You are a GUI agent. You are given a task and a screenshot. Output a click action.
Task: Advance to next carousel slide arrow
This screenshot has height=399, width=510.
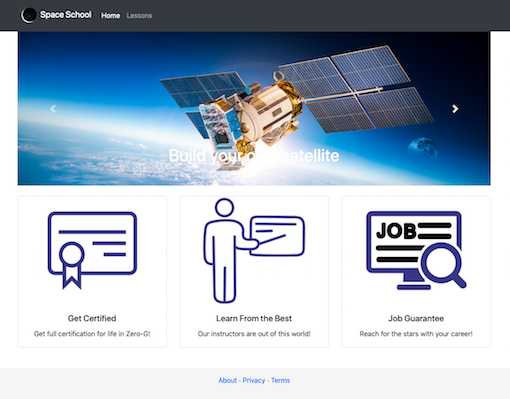click(x=455, y=108)
